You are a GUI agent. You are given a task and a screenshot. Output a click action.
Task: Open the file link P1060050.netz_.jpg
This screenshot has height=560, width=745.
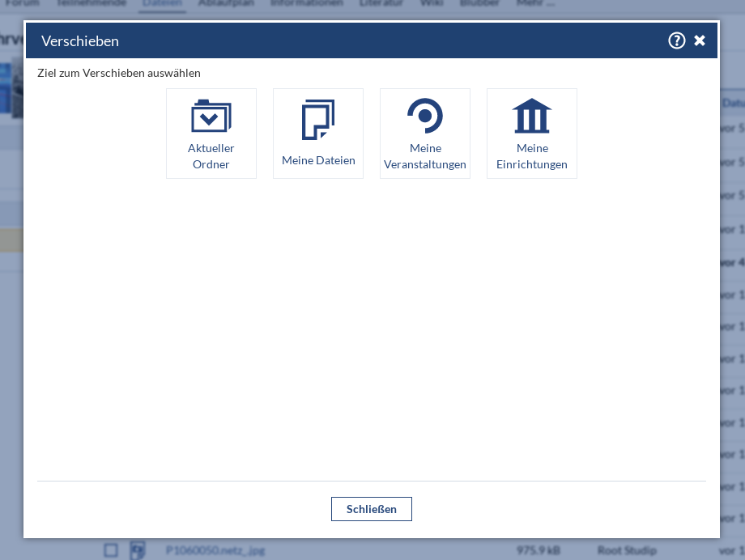click(x=215, y=550)
